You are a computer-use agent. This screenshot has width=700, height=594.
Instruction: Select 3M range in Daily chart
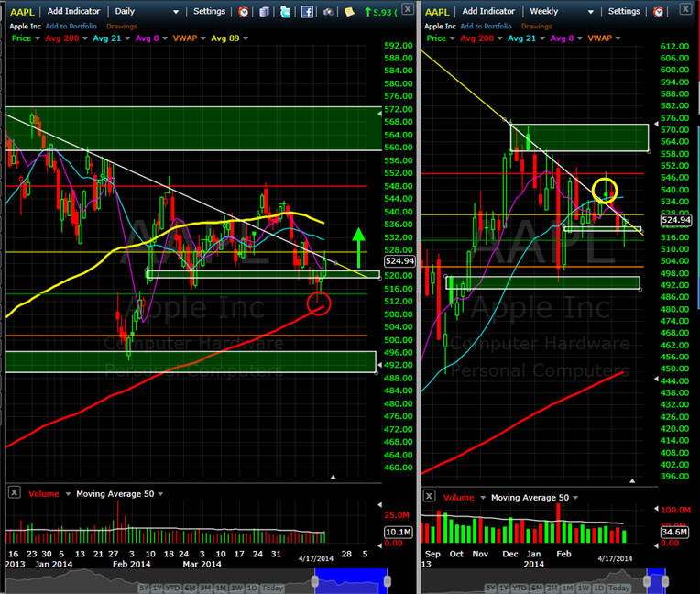click(x=205, y=588)
